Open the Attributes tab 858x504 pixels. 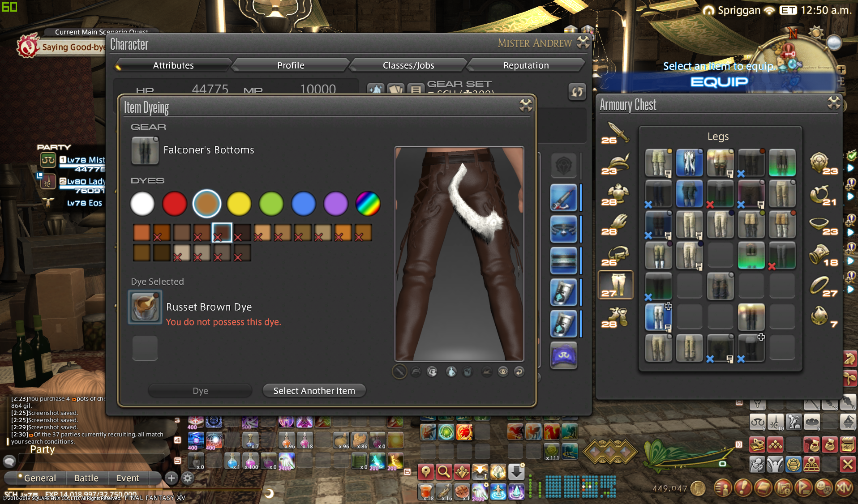[173, 65]
